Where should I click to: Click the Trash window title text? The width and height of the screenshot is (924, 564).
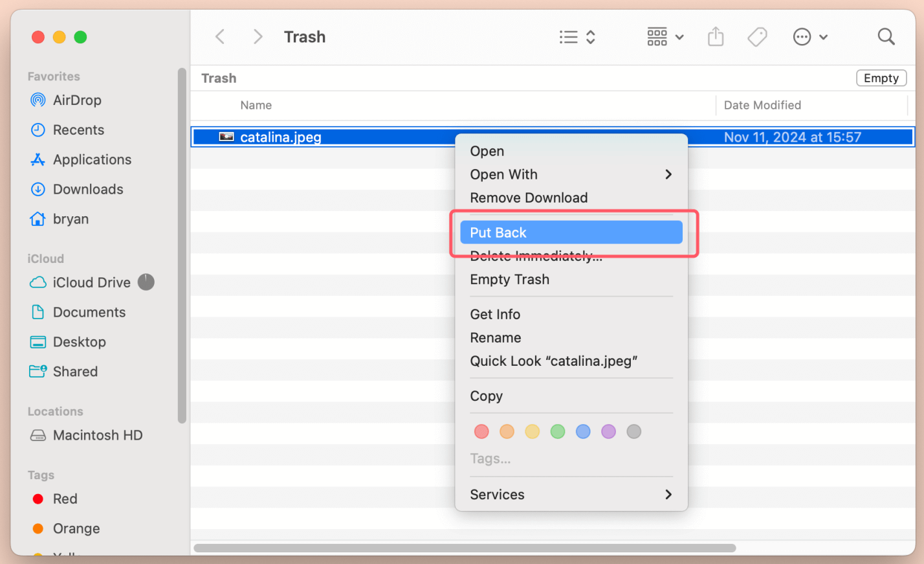[305, 37]
